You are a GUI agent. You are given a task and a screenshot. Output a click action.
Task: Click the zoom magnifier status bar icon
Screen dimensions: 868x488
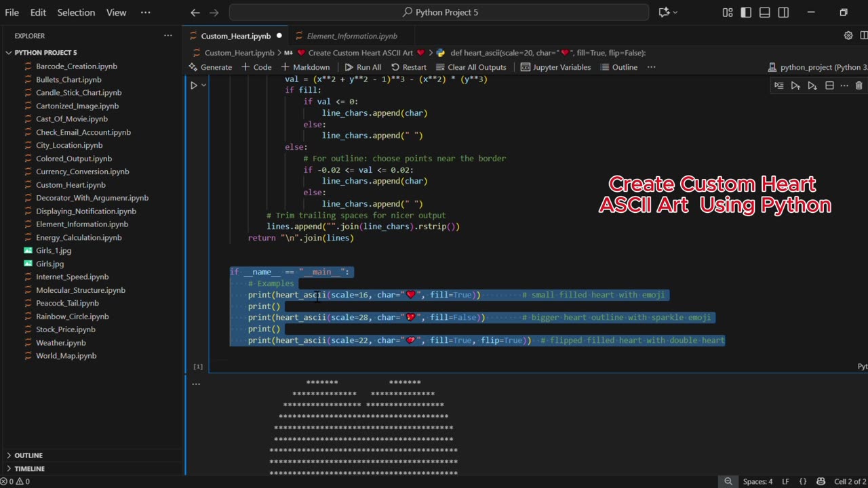click(x=728, y=481)
